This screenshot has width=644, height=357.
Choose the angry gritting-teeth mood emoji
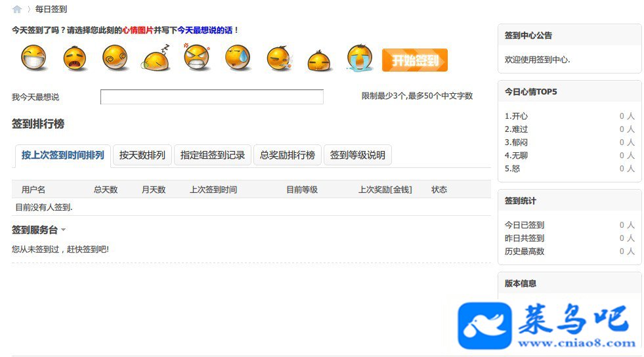click(x=197, y=58)
